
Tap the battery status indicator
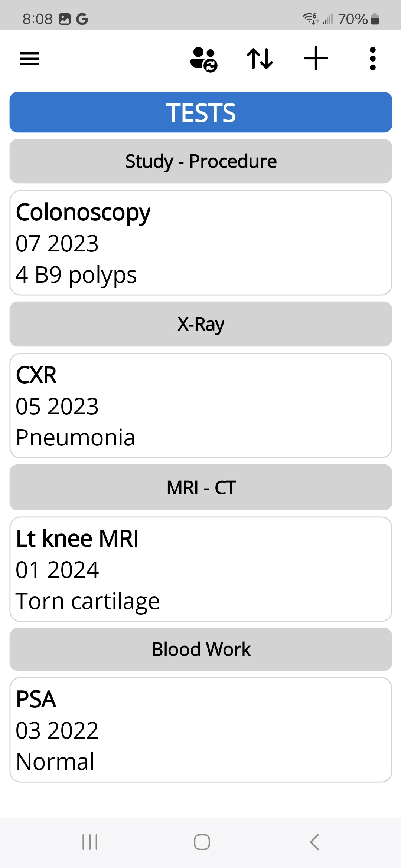point(375,19)
